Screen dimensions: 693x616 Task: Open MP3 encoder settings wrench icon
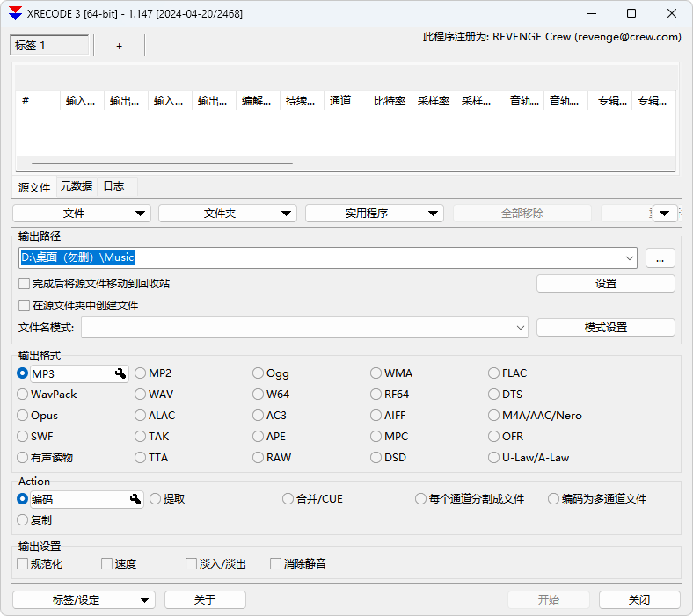[120, 373]
